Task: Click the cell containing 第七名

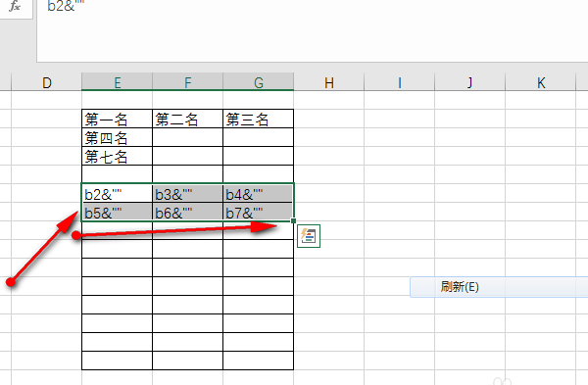Action: 117,156
